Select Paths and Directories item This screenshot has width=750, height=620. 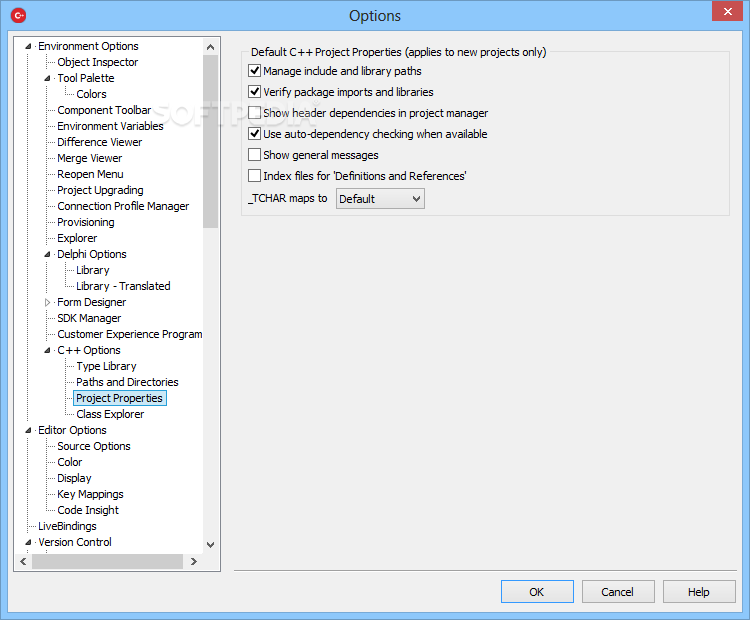click(127, 382)
